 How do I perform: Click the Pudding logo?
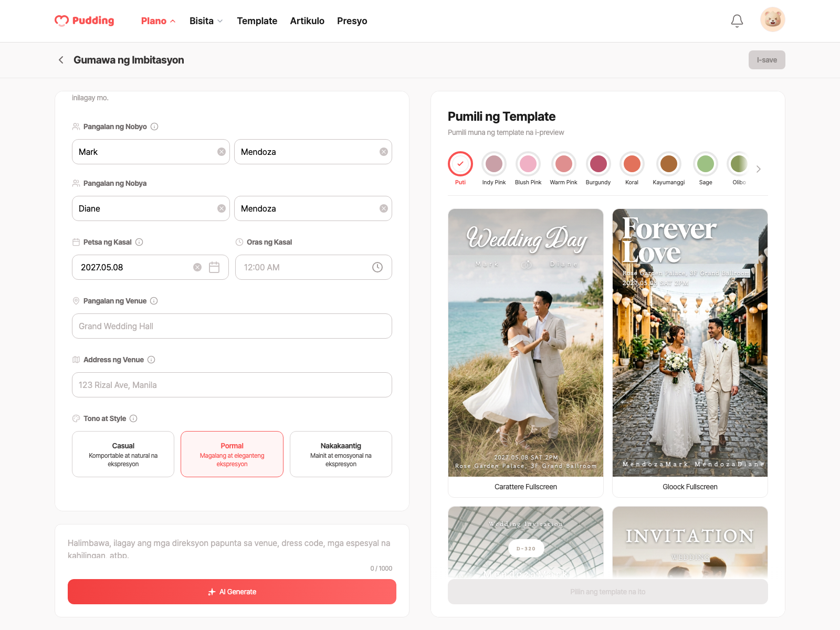(85, 20)
